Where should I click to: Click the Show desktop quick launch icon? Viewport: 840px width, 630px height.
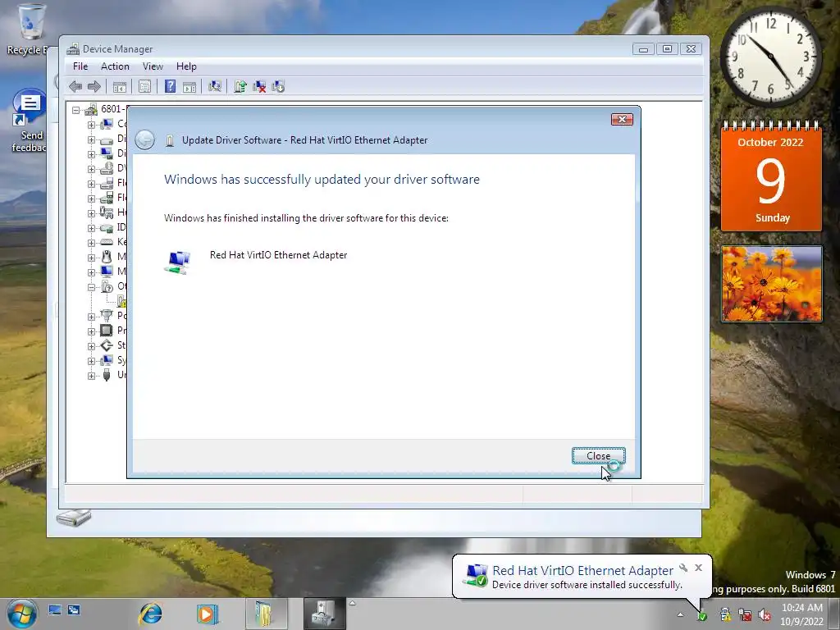pyautogui.click(x=55, y=609)
